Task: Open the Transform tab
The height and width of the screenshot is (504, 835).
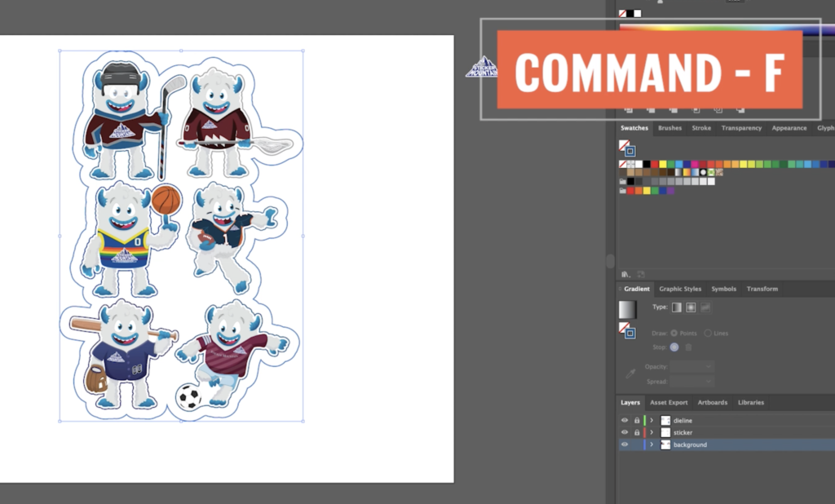Action: [x=762, y=289]
